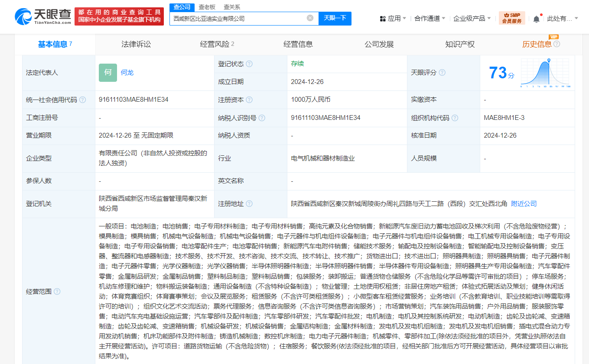
Task: Switch to the 知识产权 tab
Action: [460, 44]
